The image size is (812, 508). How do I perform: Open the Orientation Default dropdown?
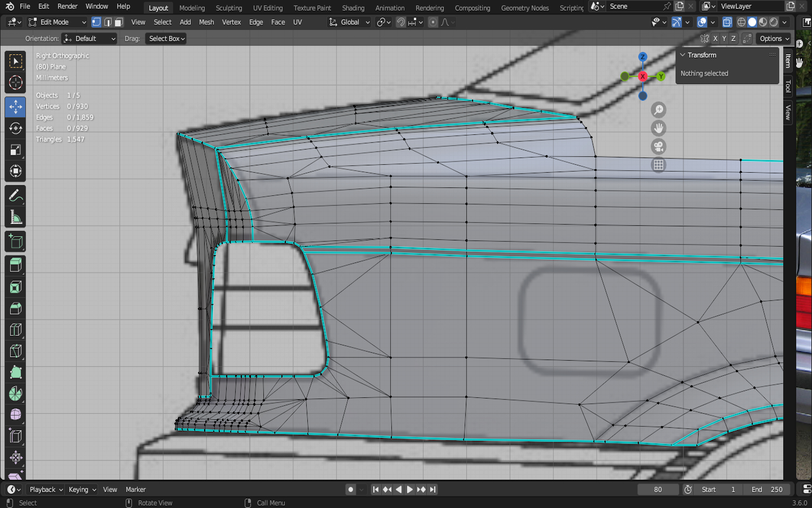tap(90, 38)
